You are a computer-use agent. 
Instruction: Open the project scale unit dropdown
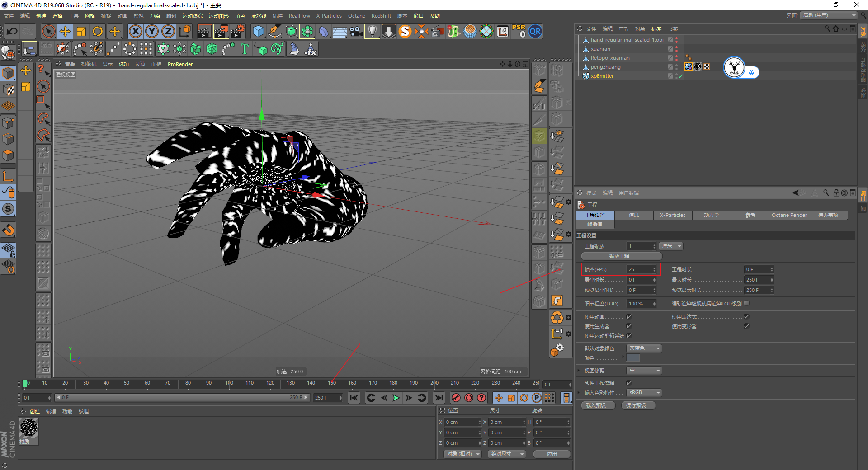click(x=671, y=246)
